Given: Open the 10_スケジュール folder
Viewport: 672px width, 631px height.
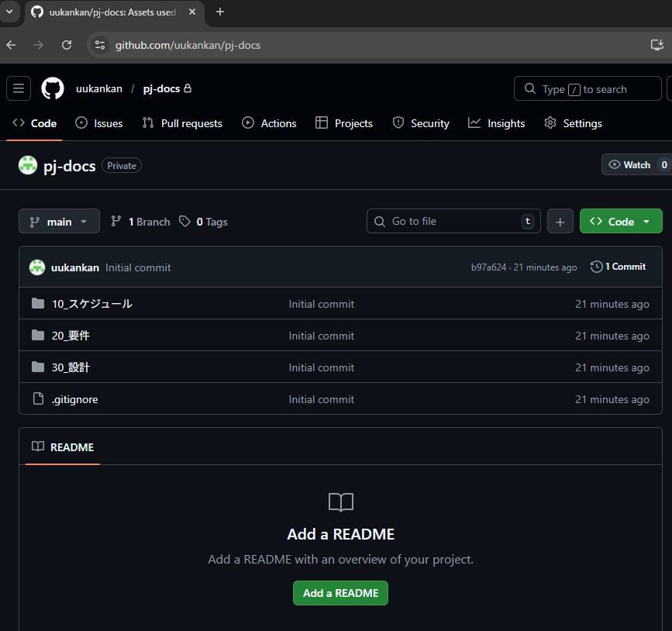Looking at the screenshot, I should [x=91, y=304].
